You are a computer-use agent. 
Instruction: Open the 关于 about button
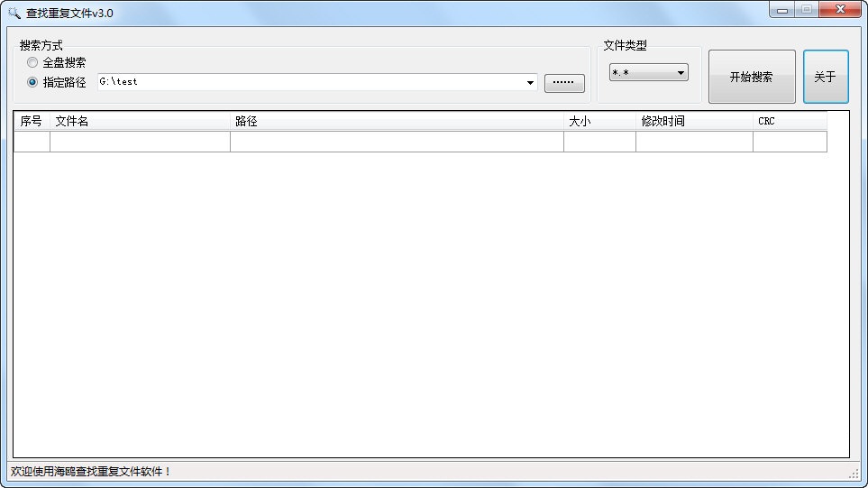click(x=826, y=77)
